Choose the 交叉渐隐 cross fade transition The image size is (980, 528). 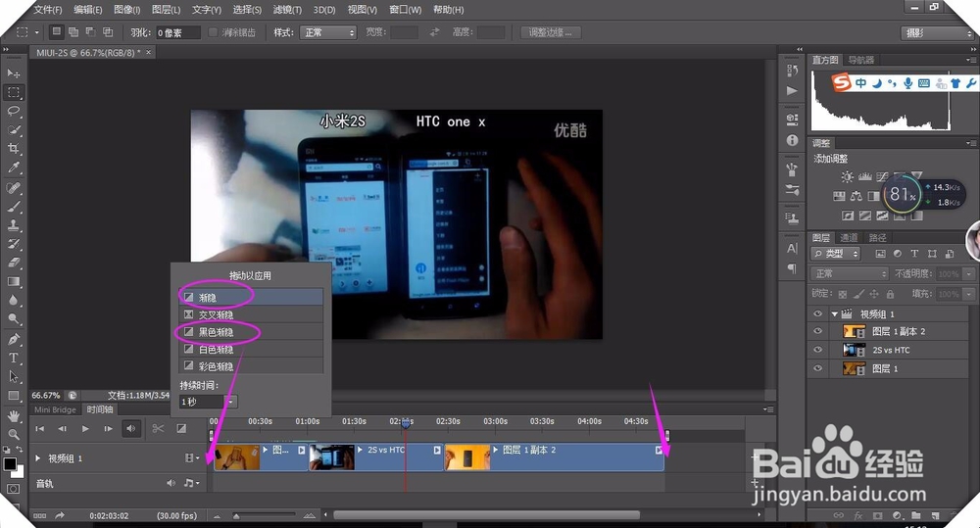click(x=251, y=314)
